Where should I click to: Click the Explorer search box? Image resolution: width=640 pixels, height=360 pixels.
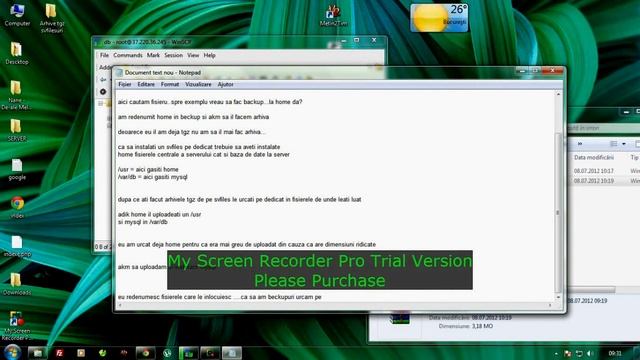click(604, 128)
